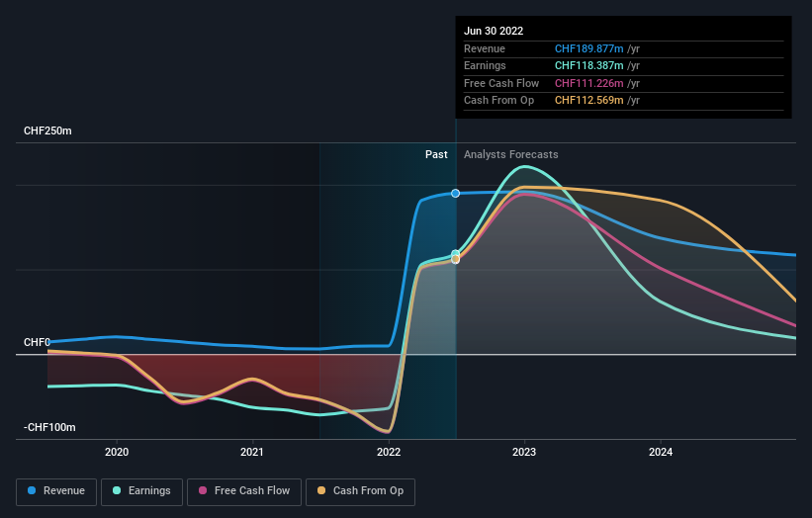
Task: Click the blue Revenue data point marker
Action: [x=455, y=193]
